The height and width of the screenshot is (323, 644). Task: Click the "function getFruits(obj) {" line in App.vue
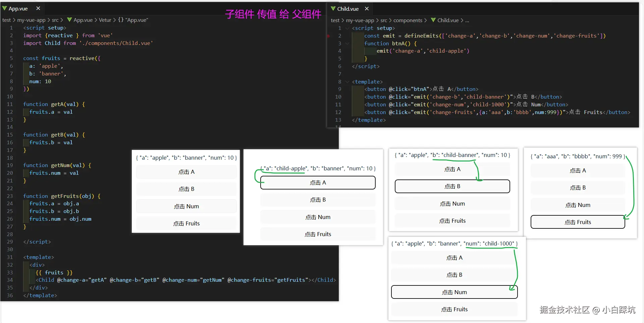pyautogui.click(x=62, y=196)
